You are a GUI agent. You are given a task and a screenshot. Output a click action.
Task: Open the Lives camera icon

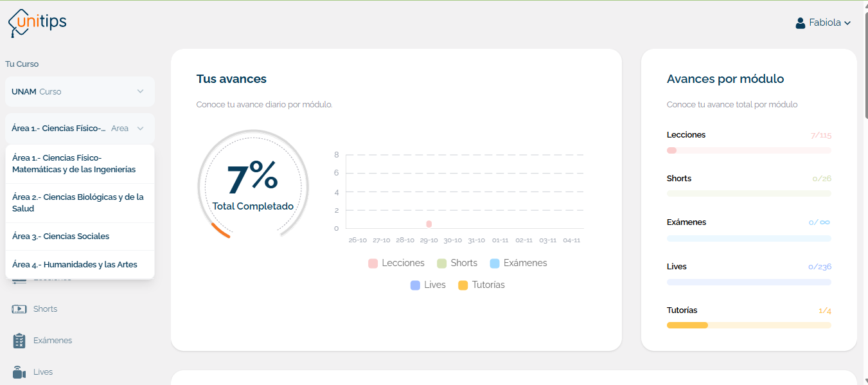pyautogui.click(x=19, y=372)
